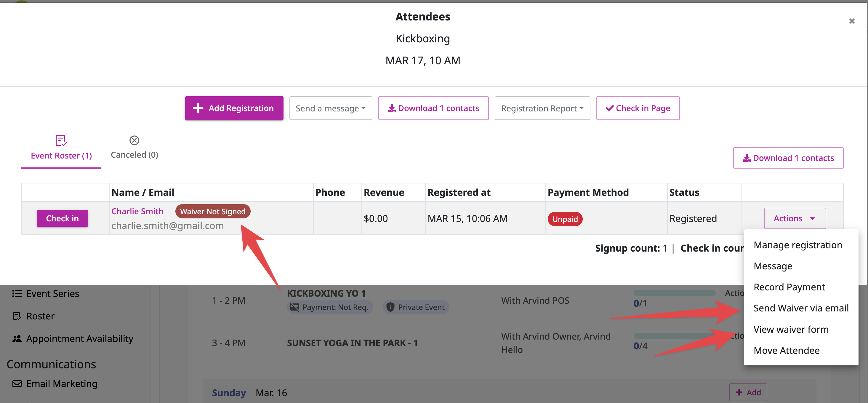
Task: Click the Event Series list icon
Action: (x=17, y=293)
